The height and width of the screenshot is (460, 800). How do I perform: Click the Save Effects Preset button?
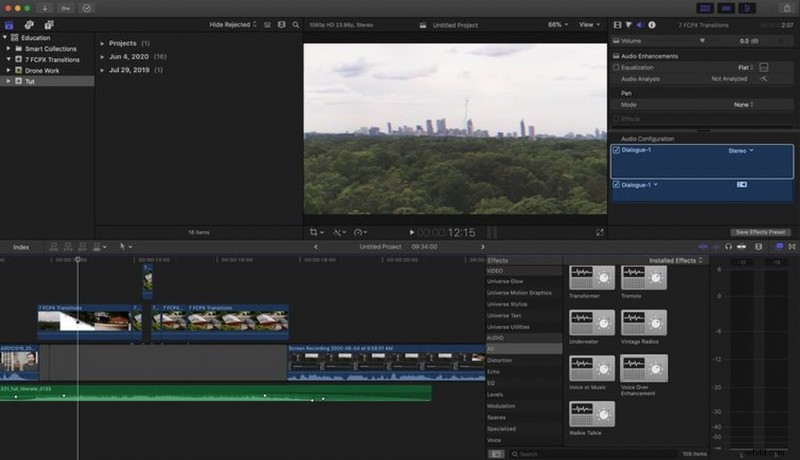tap(760, 232)
